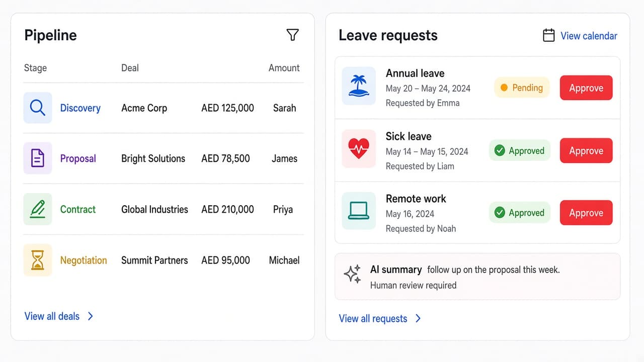Image resolution: width=644 pixels, height=362 pixels.
Task: Click the Remote work laptop icon
Action: click(x=359, y=211)
